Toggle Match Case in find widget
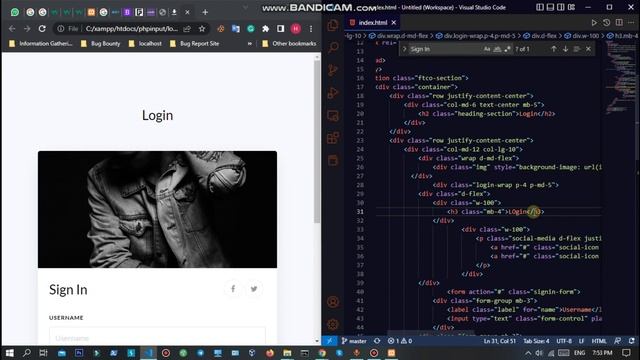 coord(487,49)
